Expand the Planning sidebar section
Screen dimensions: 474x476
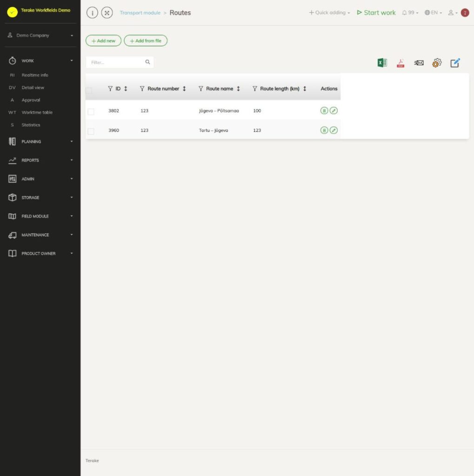pyautogui.click(x=40, y=141)
